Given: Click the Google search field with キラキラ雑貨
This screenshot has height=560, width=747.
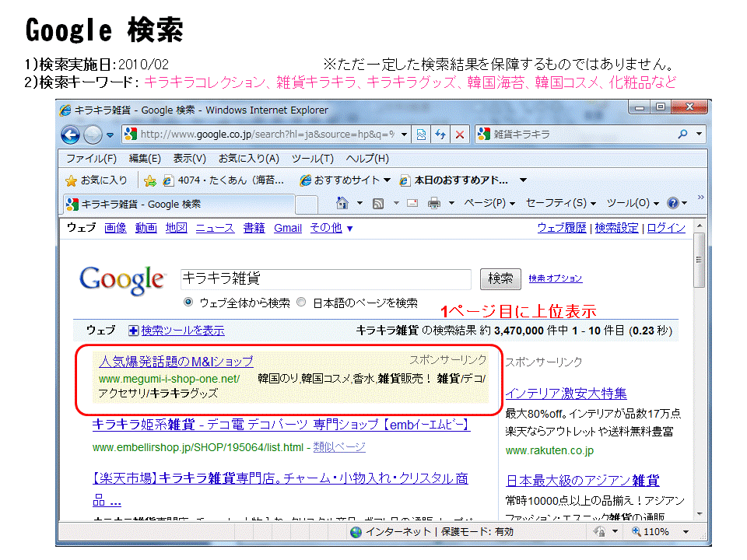Looking at the screenshot, I should point(326,279).
